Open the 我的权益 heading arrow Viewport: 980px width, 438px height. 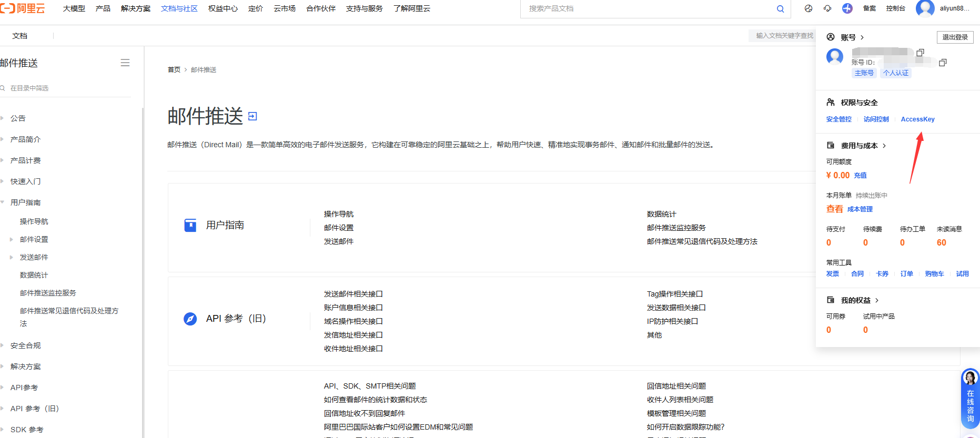tap(877, 300)
